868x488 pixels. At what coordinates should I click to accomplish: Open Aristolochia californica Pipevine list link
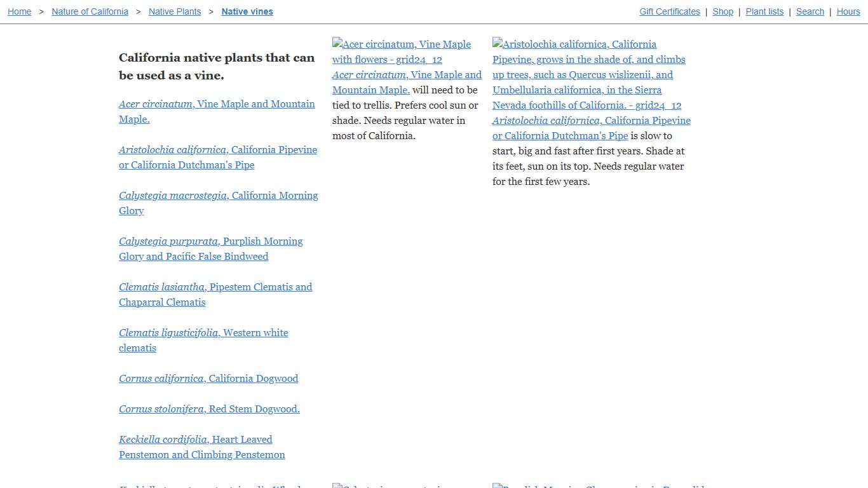click(x=217, y=150)
